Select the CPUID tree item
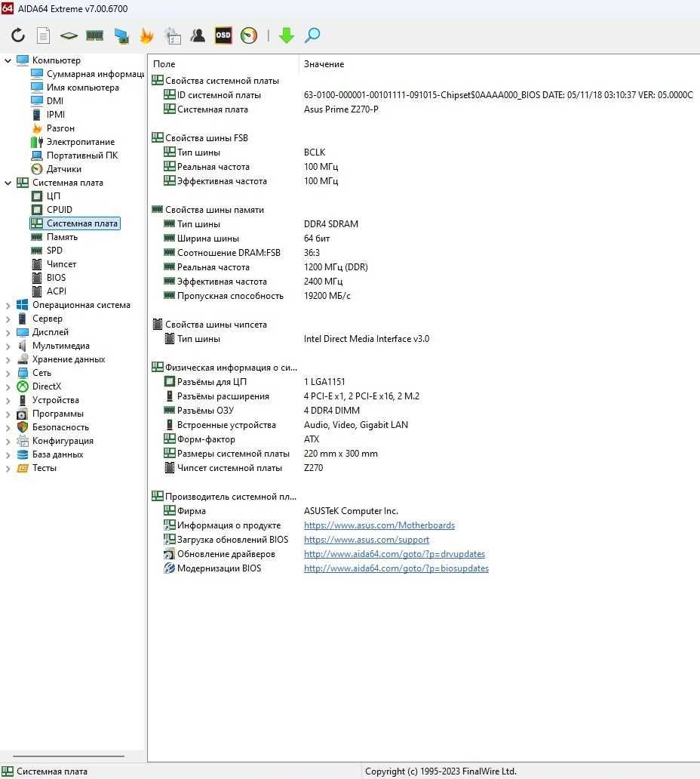This screenshot has height=779, width=700. click(51, 210)
